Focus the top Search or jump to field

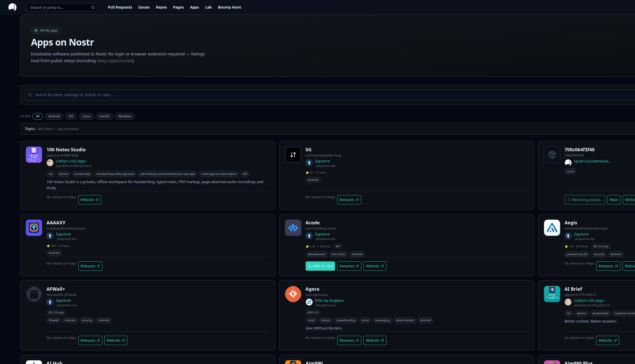pyautogui.click(x=62, y=7)
